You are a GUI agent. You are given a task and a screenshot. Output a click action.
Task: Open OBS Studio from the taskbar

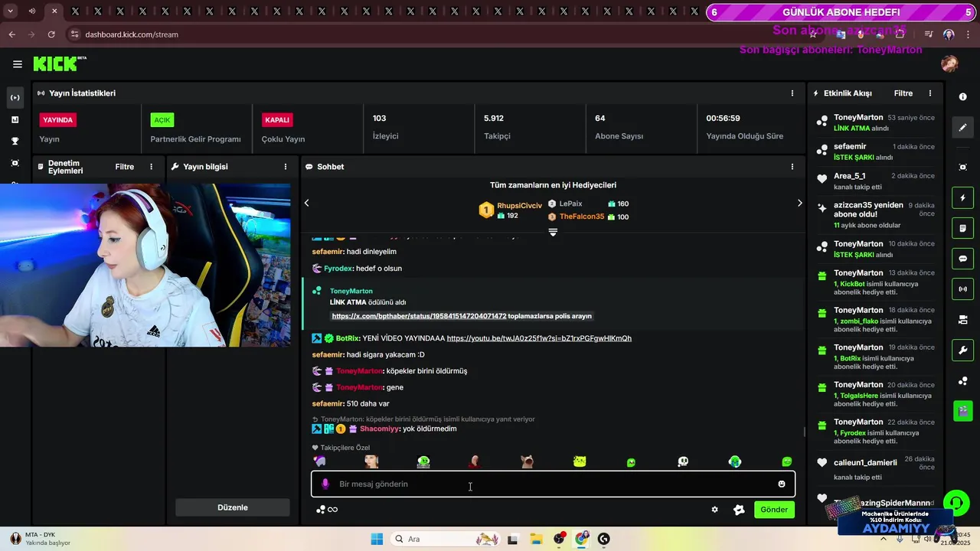coord(559,539)
